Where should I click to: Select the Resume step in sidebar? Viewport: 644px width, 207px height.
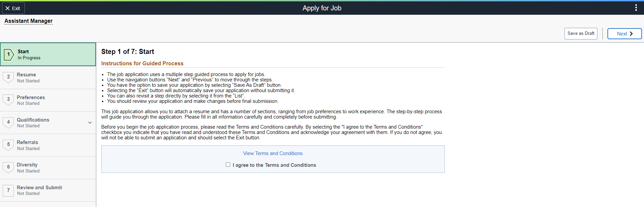pyautogui.click(x=48, y=78)
